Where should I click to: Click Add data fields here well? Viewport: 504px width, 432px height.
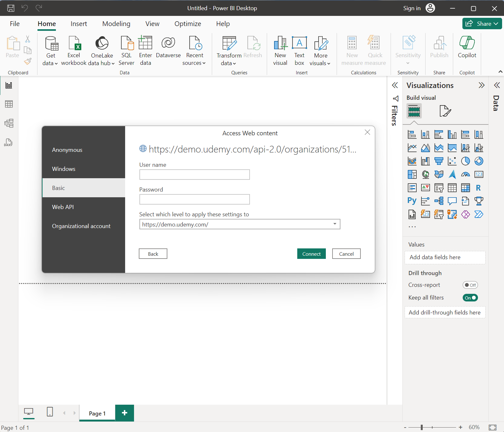445,257
